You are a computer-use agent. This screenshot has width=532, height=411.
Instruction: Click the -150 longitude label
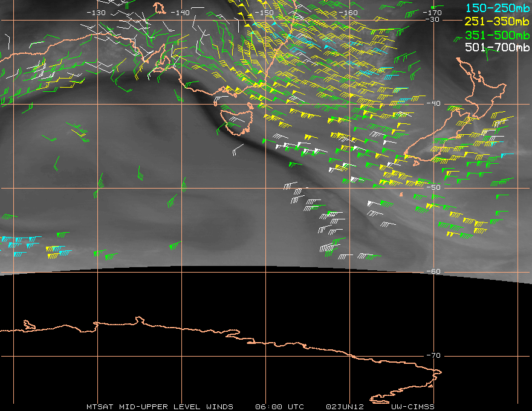click(264, 13)
